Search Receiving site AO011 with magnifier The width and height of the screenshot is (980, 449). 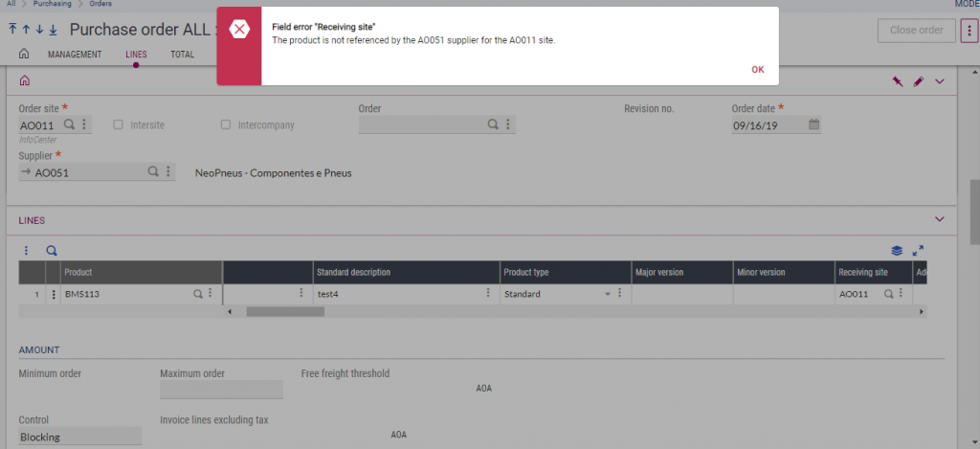(888, 293)
